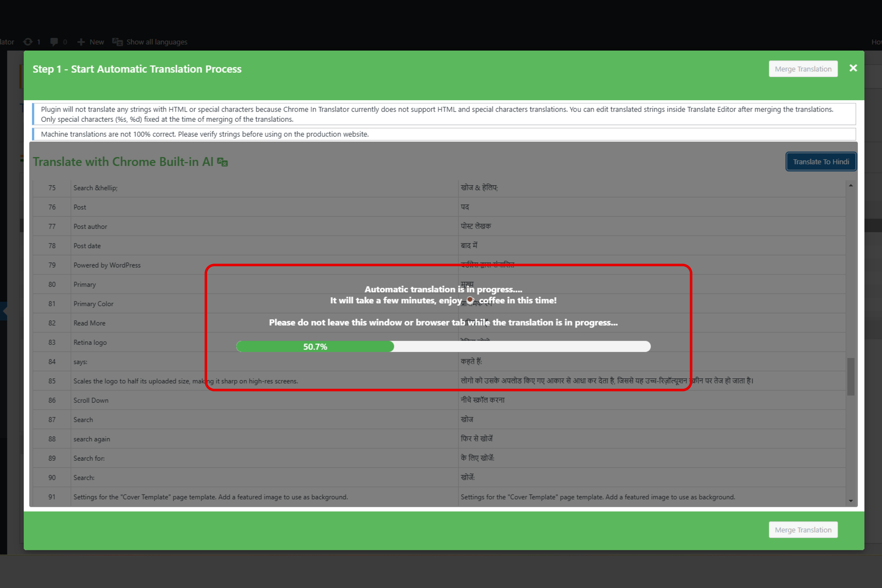This screenshot has width=882, height=588.
Task: Click the updates refresh icon in admin bar
Action: pyautogui.click(x=28, y=42)
